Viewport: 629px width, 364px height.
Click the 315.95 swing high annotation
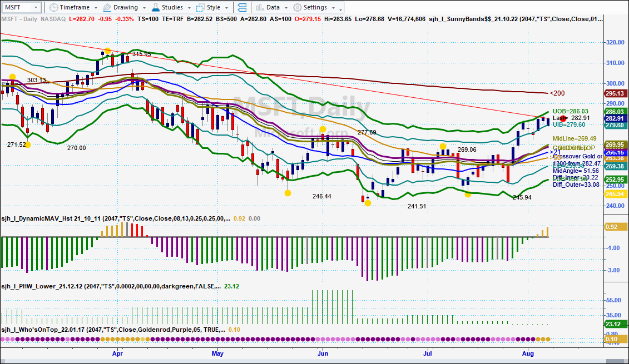[142, 54]
